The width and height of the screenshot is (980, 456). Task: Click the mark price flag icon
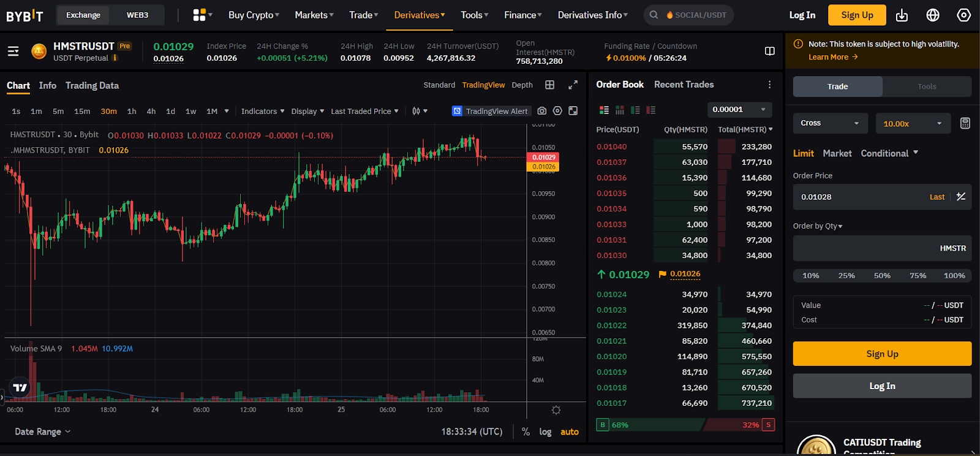662,275
